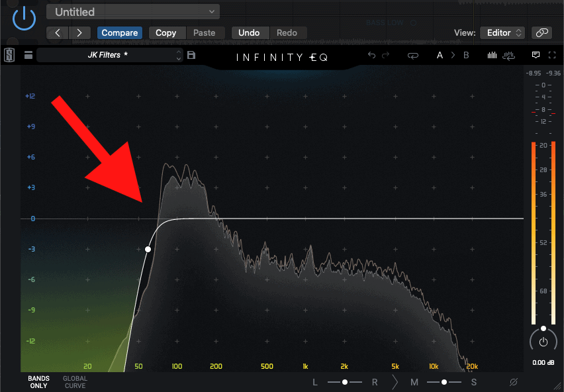Toggle the plugin power button
Screen dimensions: 564x392
[x=24, y=19]
